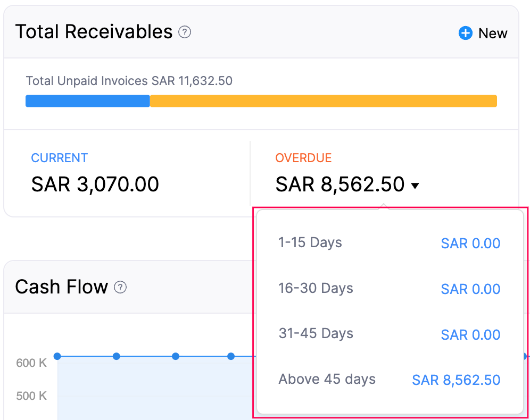Click SAR 0.00 next to 1-15 Days
This screenshot has width=530, height=420.
tap(470, 243)
